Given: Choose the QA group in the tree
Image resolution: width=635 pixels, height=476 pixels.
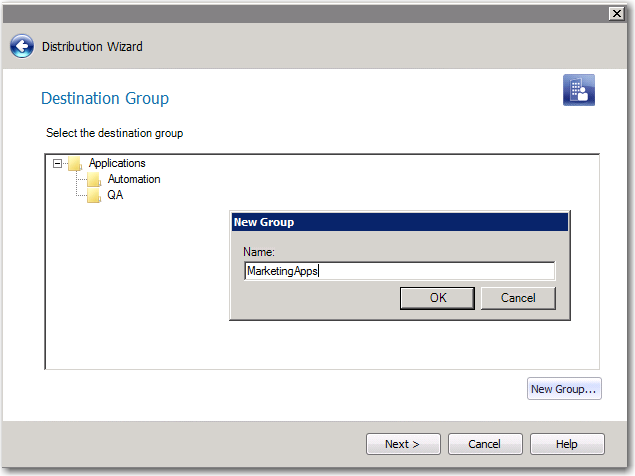Looking at the screenshot, I should tap(116, 195).
